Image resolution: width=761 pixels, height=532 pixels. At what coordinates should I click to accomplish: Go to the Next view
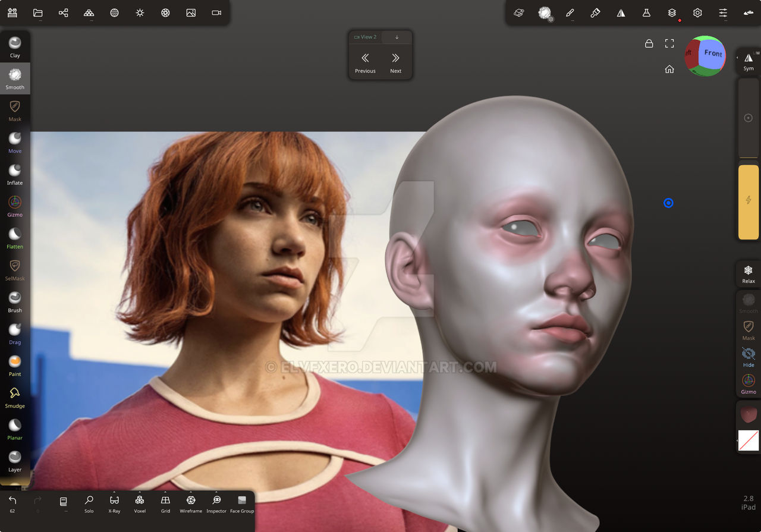(396, 62)
